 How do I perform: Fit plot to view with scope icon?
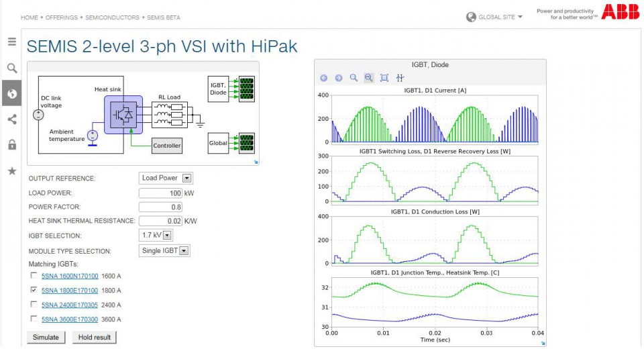[384, 78]
